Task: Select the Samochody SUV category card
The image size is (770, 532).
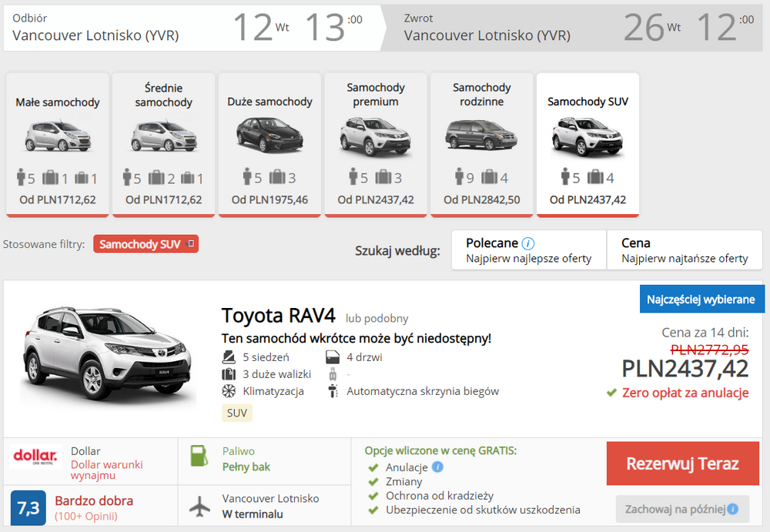Action: pyautogui.click(x=588, y=145)
